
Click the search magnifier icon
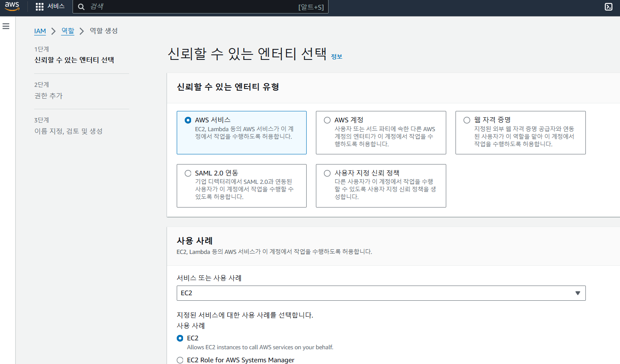pyautogui.click(x=81, y=7)
